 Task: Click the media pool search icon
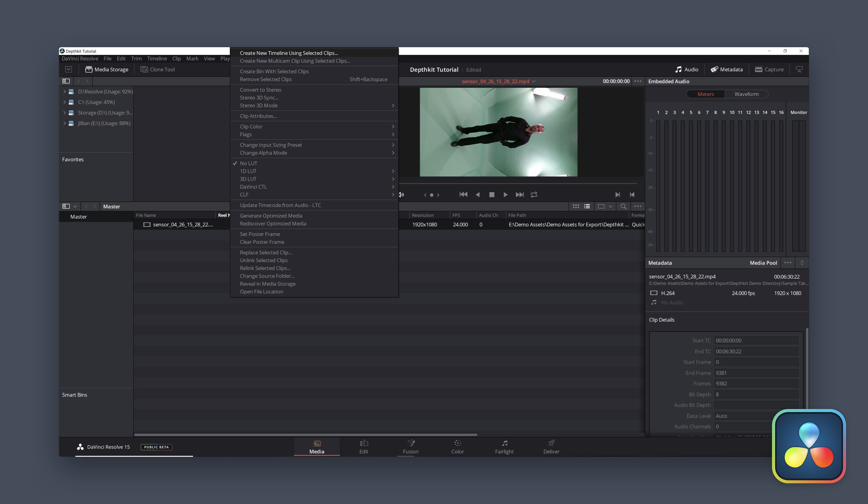click(623, 207)
